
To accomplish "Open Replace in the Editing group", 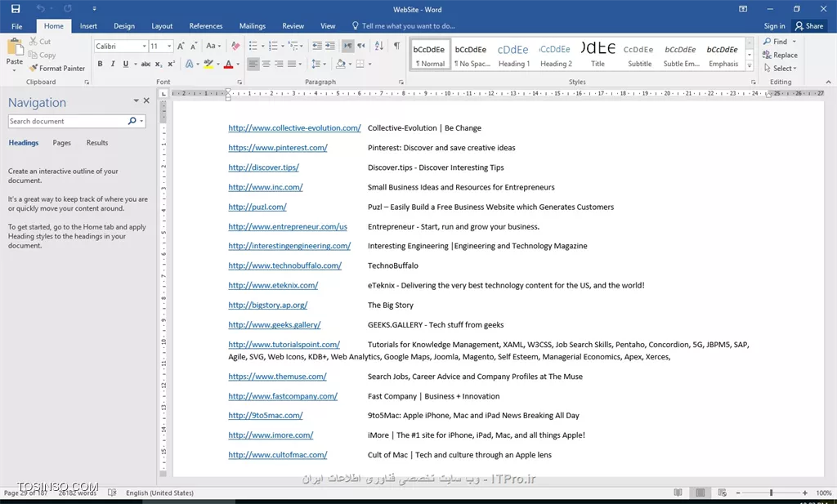I will click(780, 55).
